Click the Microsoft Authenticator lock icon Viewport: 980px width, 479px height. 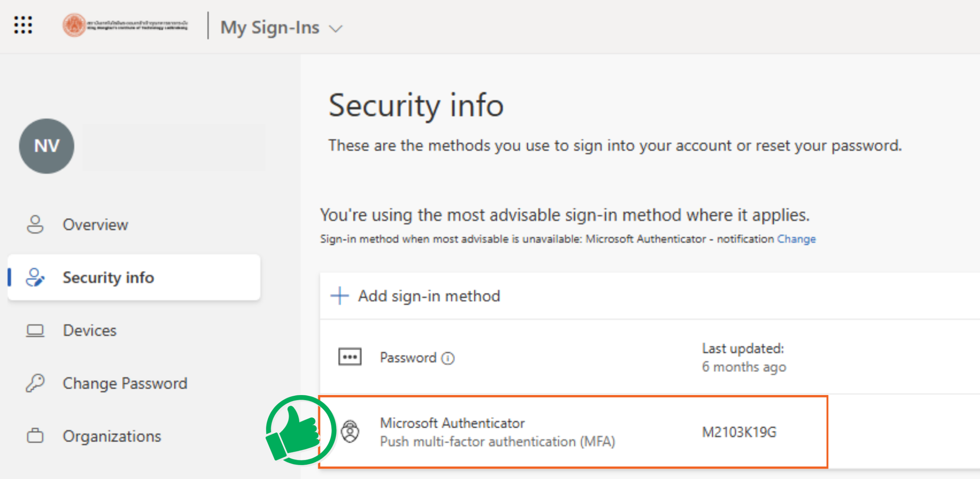click(350, 432)
